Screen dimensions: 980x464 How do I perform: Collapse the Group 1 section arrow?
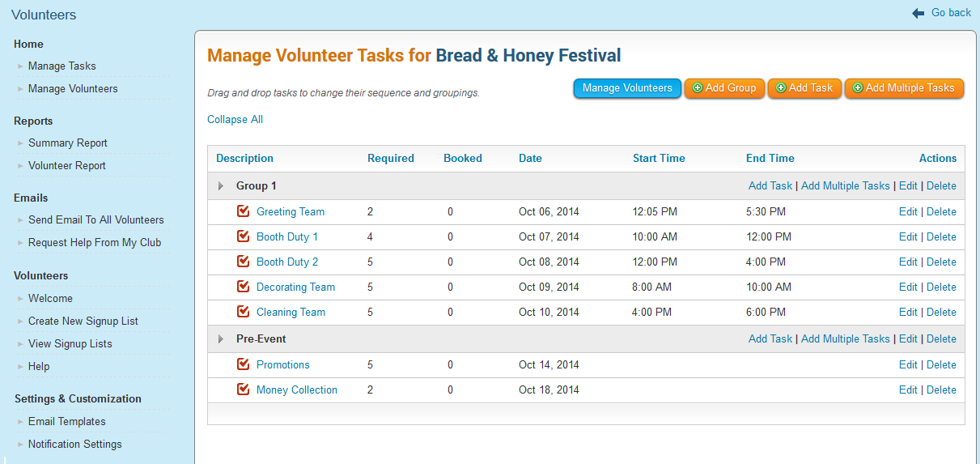click(221, 186)
